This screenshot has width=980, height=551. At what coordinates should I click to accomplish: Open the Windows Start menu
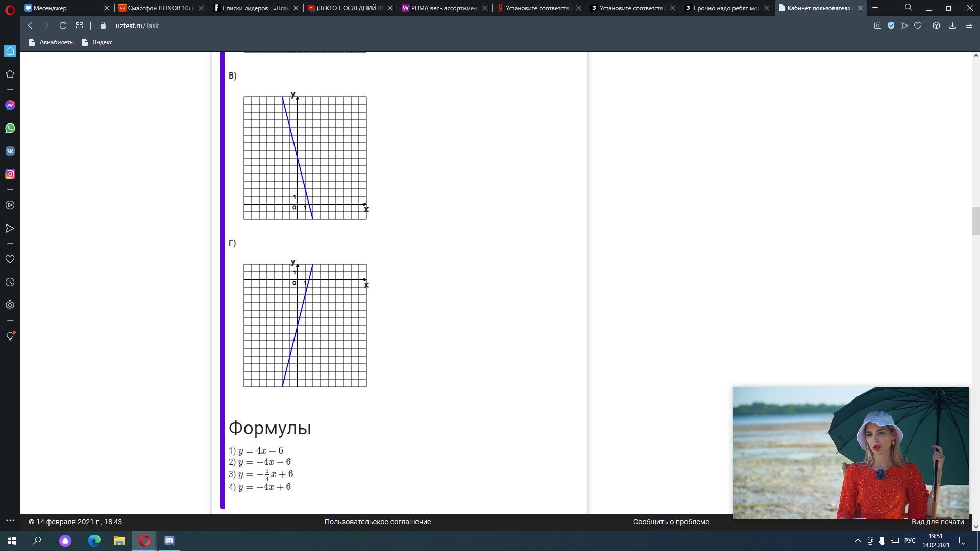click(12, 540)
